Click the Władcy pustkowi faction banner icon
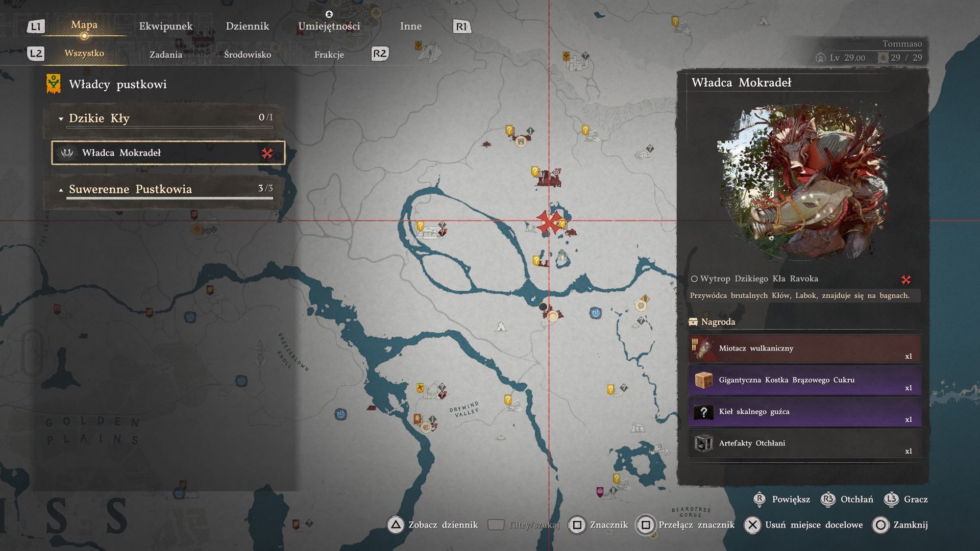Image resolution: width=980 pixels, height=551 pixels. pos(54,84)
